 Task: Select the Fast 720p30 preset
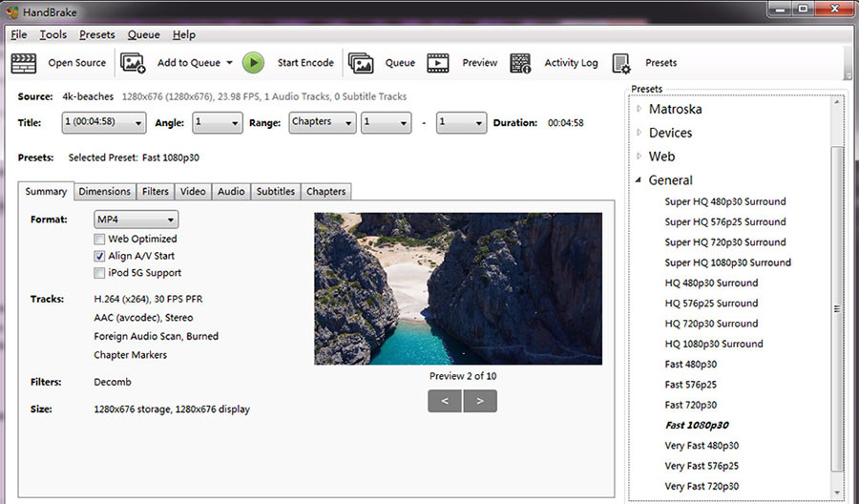pyautogui.click(x=691, y=405)
